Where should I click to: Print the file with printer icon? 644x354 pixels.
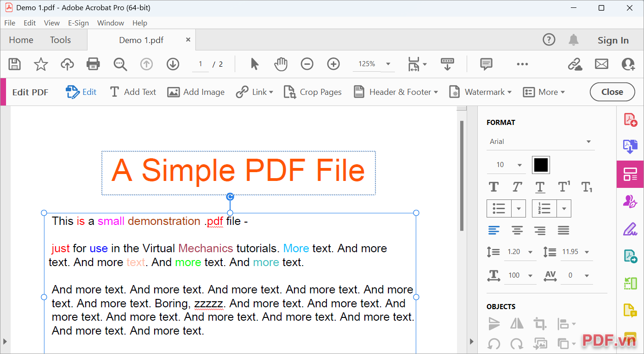[94, 64]
